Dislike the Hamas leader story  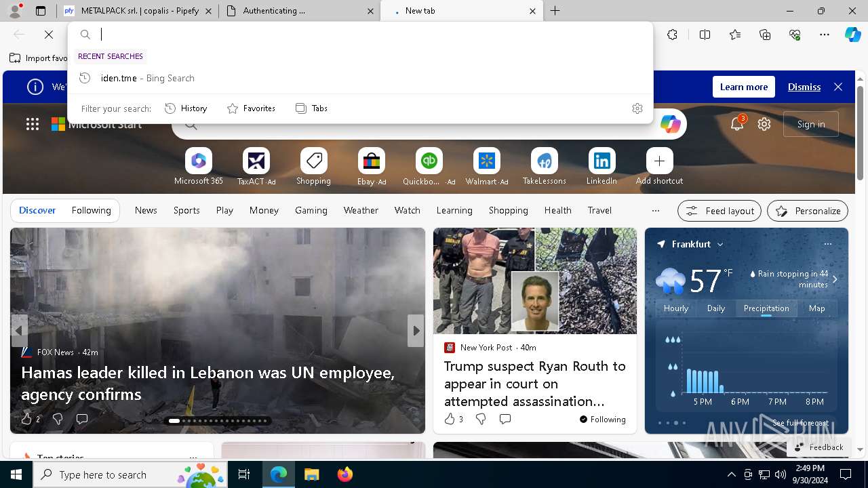pos(58,419)
